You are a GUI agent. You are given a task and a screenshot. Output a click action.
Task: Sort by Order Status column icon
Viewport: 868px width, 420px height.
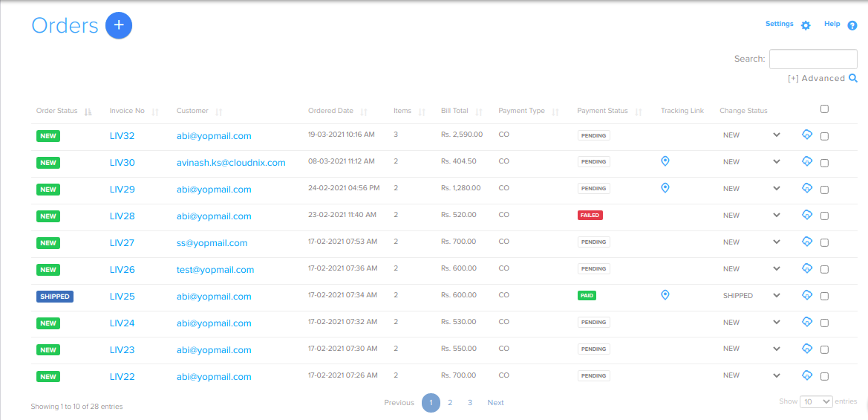point(88,112)
